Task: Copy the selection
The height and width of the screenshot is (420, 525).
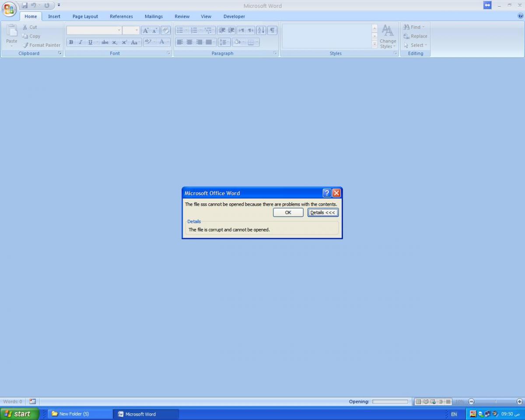Action: point(31,36)
